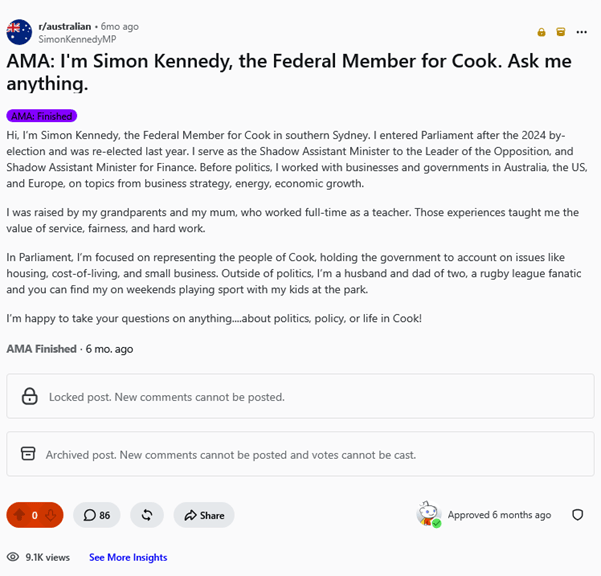The image size is (601, 576).
Task: Click the Approved 6 months ago label
Action: 499,515
